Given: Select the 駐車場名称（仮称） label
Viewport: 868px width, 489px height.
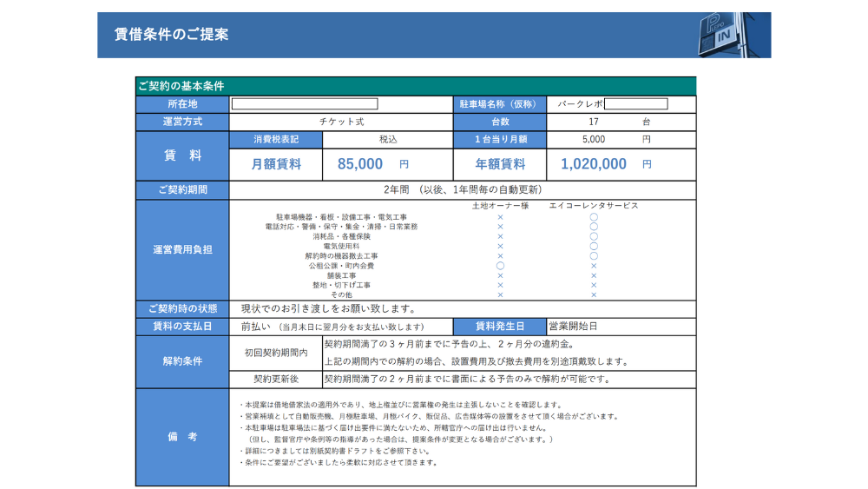Looking at the screenshot, I should 500,104.
